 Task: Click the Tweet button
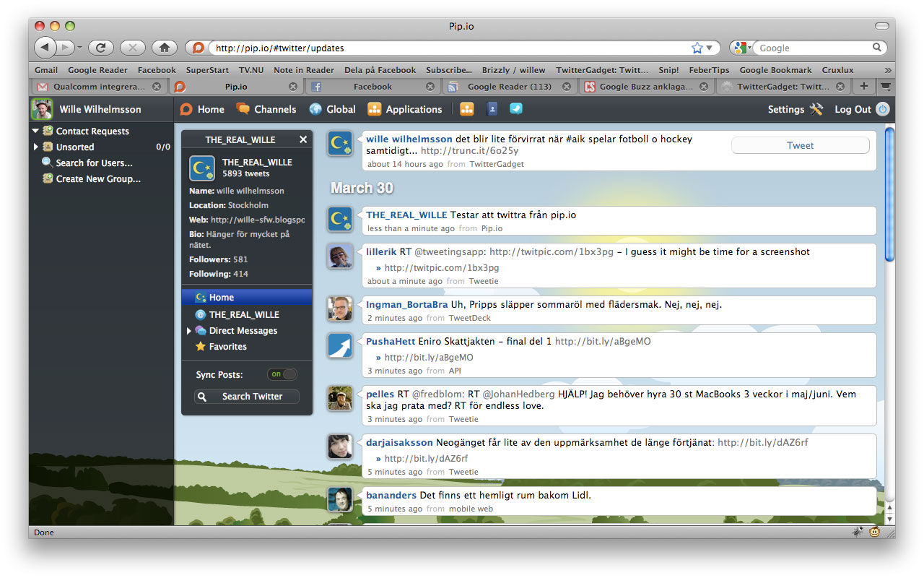[800, 145]
